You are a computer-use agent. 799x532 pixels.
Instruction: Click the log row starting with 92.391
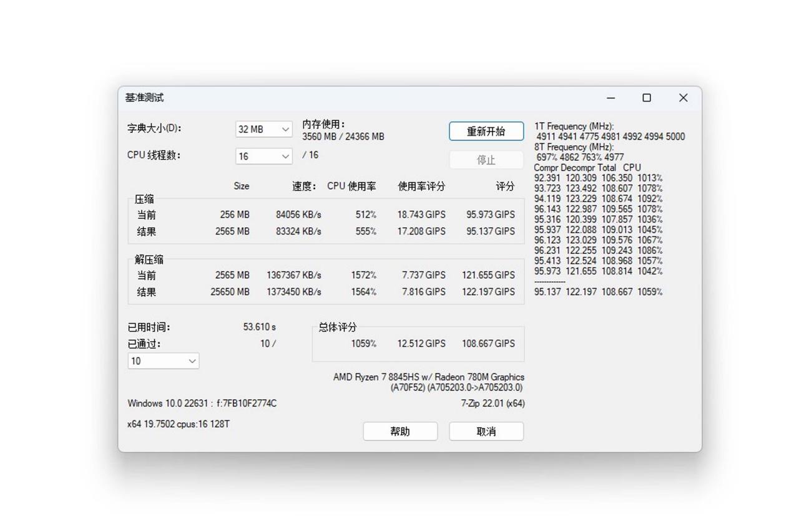pyautogui.click(x=599, y=178)
